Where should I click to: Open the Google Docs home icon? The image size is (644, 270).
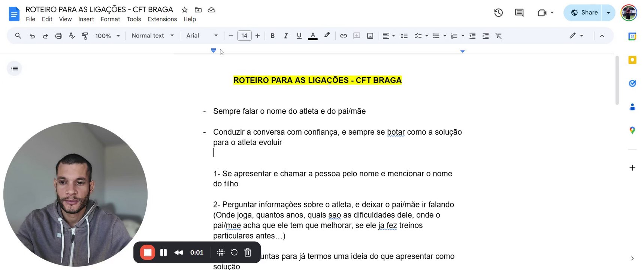click(x=14, y=14)
